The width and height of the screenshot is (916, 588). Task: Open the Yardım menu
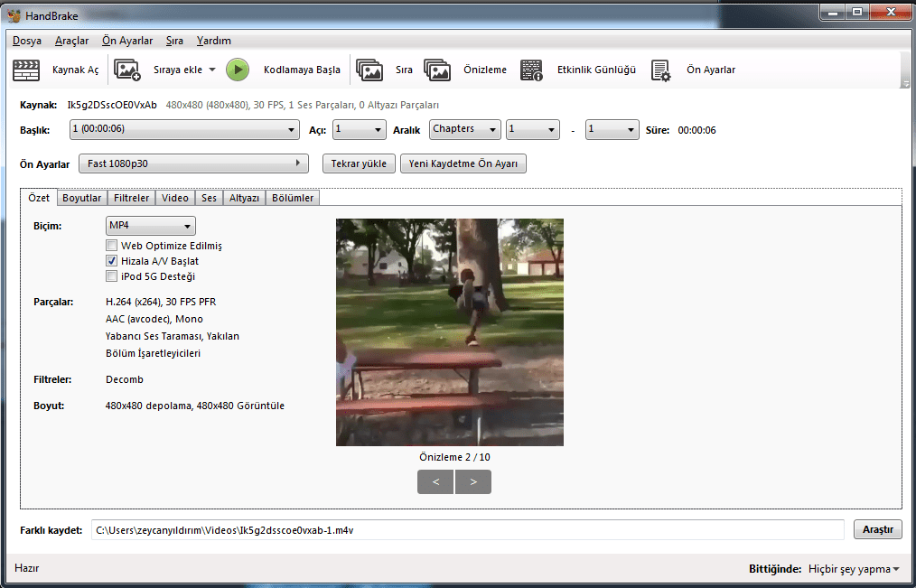click(214, 41)
